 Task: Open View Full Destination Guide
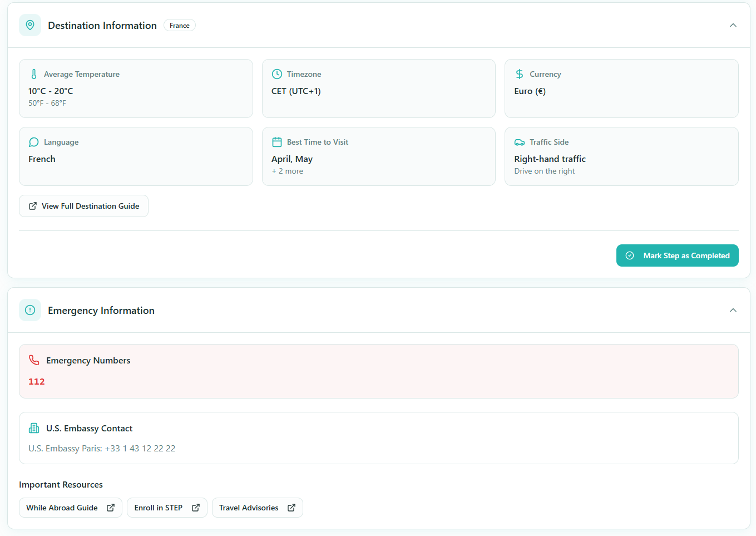83,206
